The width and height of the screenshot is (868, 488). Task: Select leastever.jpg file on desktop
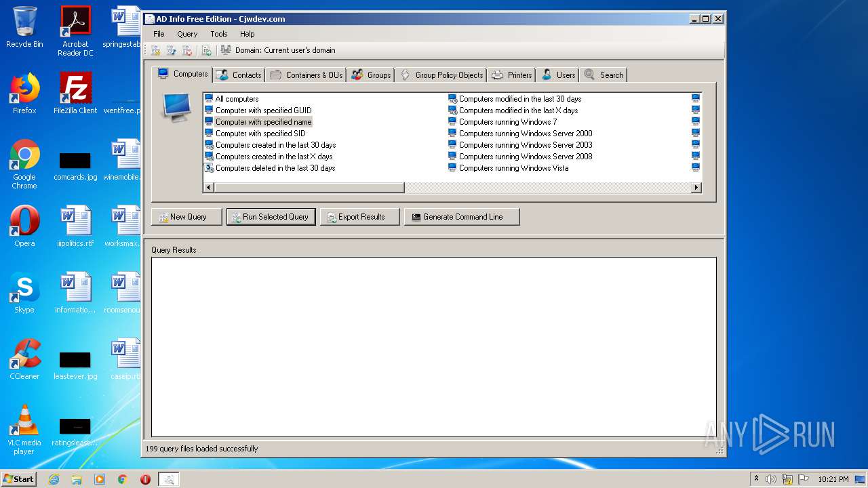tap(75, 365)
